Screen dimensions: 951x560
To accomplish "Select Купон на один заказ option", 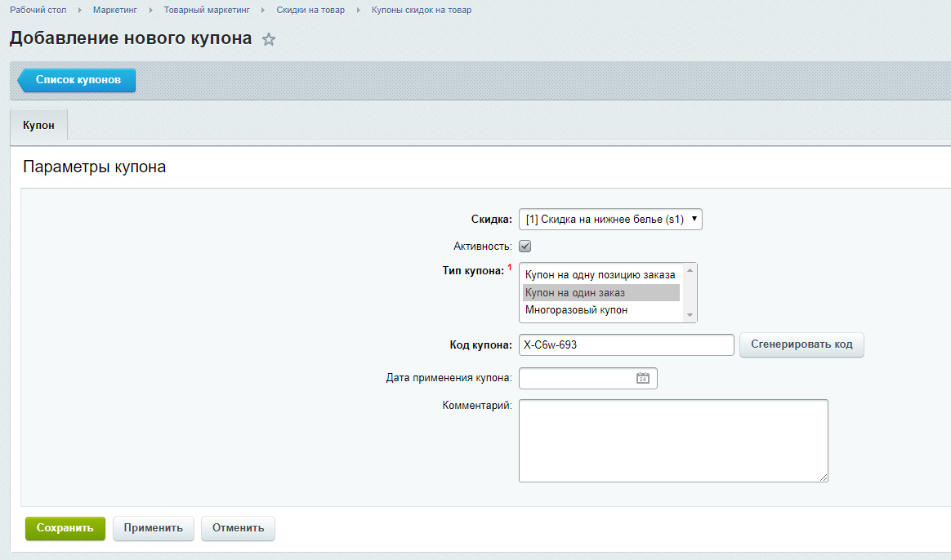I will pos(575,292).
